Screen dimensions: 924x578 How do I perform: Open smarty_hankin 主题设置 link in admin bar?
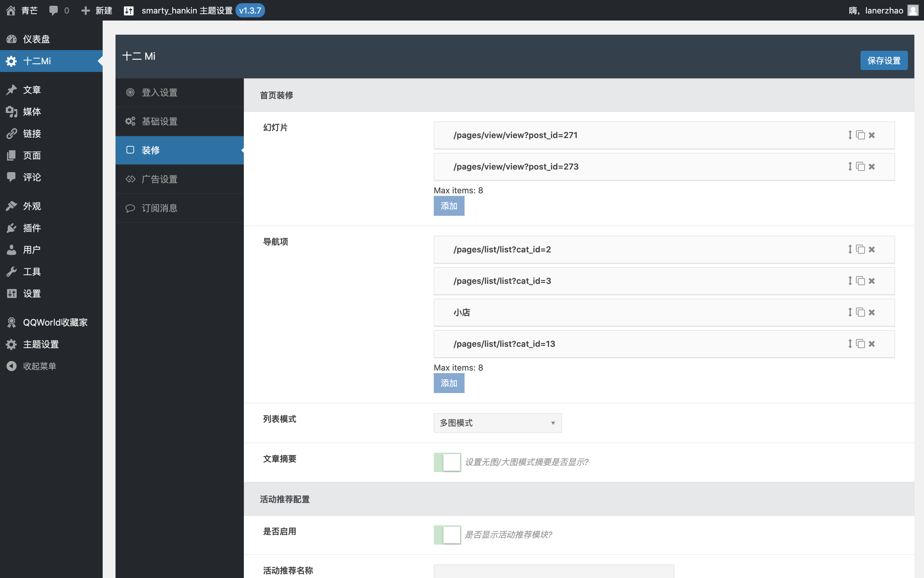click(187, 10)
